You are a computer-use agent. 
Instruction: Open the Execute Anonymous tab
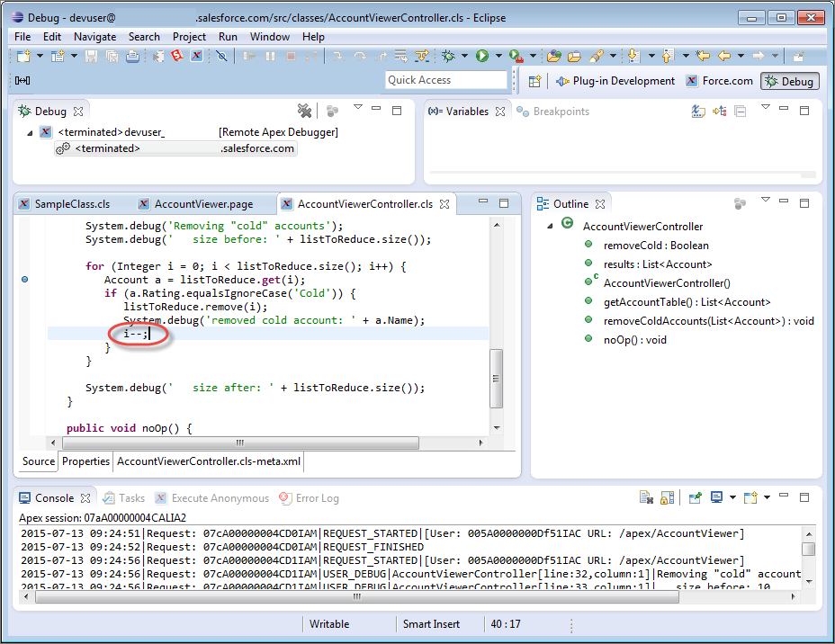pyautogui.click(x=212, y=498)
